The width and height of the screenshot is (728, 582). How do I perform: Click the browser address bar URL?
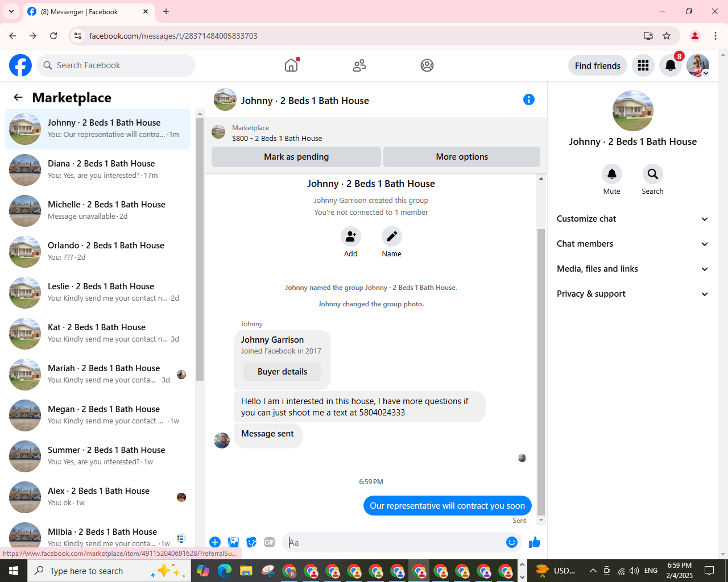pyautogui.click(x=173, y=36)
